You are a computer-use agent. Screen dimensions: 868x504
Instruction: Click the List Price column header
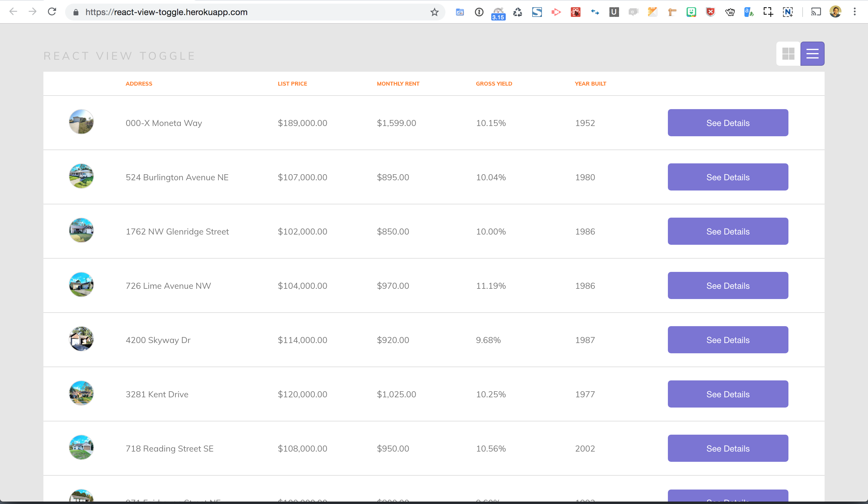[x=292, y=84]
